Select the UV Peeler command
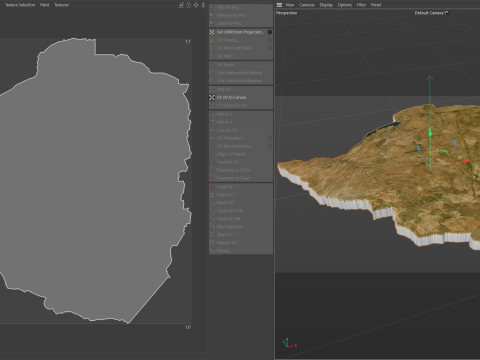The width and height of the screenshot is (480, 360). coord(241,65)
